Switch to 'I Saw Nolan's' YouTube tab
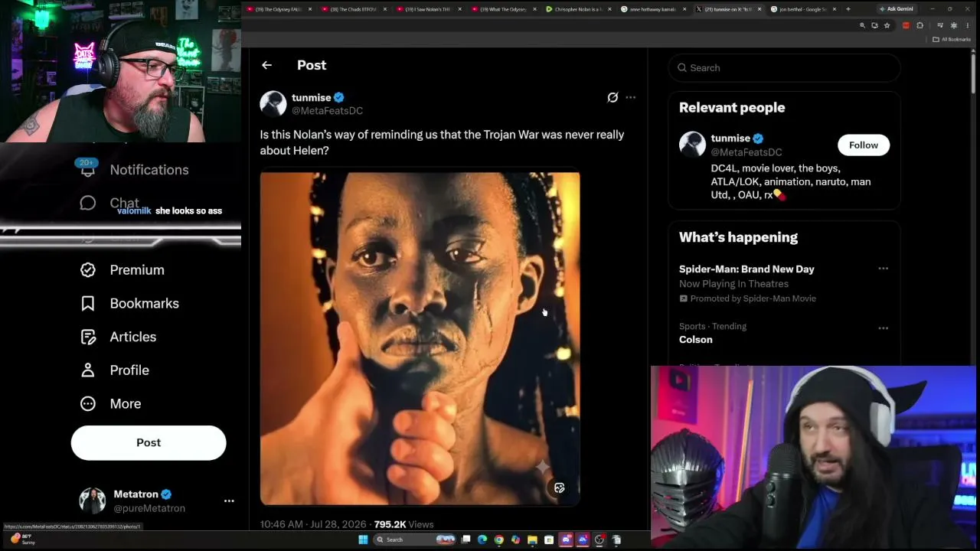980x551 pixels. 429,9
